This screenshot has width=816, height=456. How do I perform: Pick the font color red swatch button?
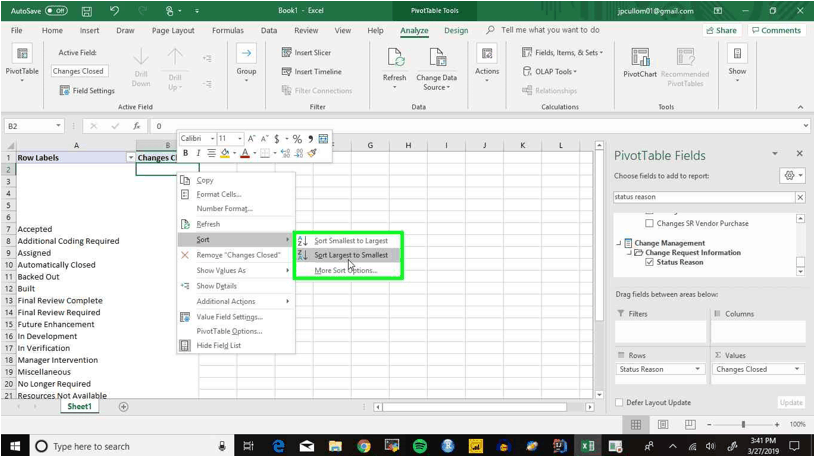(x=245, y=153)
